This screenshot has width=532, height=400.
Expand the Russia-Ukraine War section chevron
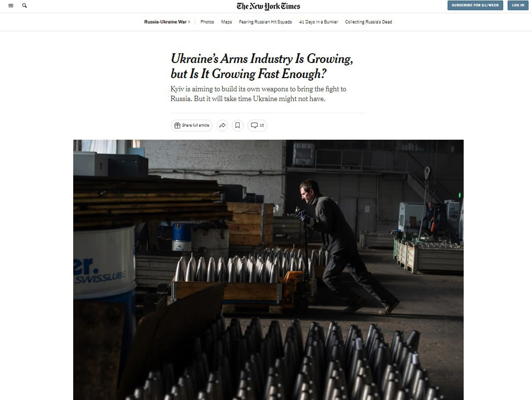point(189,21)
